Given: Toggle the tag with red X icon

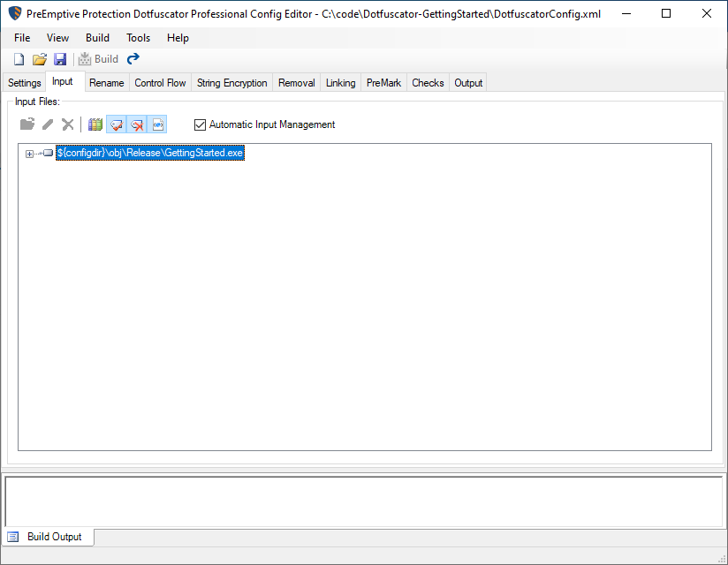Looking at the screenshot, I should pos(137,124).
